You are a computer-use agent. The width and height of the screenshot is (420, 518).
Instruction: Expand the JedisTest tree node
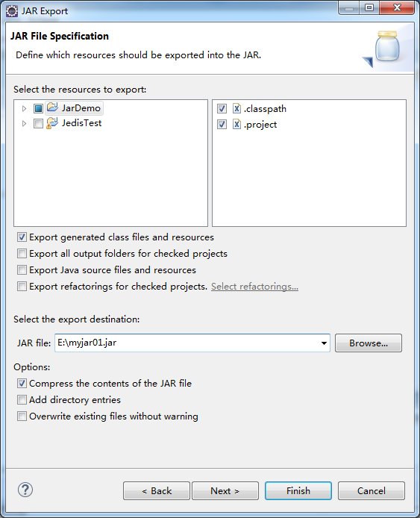tap(24, 124)
